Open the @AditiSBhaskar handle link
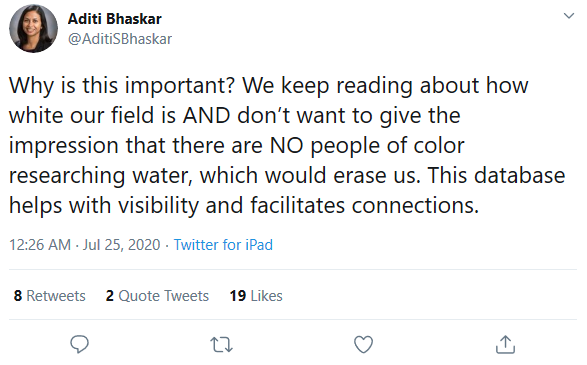 120,39
